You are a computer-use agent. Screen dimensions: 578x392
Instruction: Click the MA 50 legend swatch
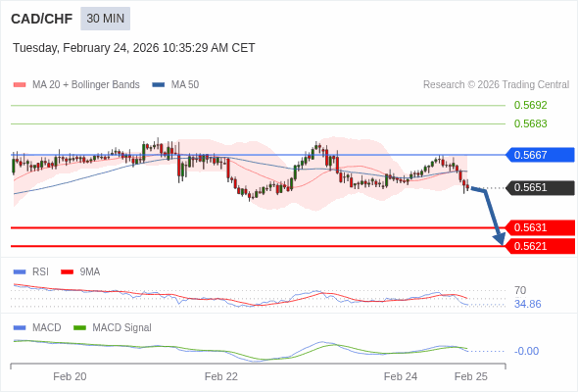click(x=159, y=85)
